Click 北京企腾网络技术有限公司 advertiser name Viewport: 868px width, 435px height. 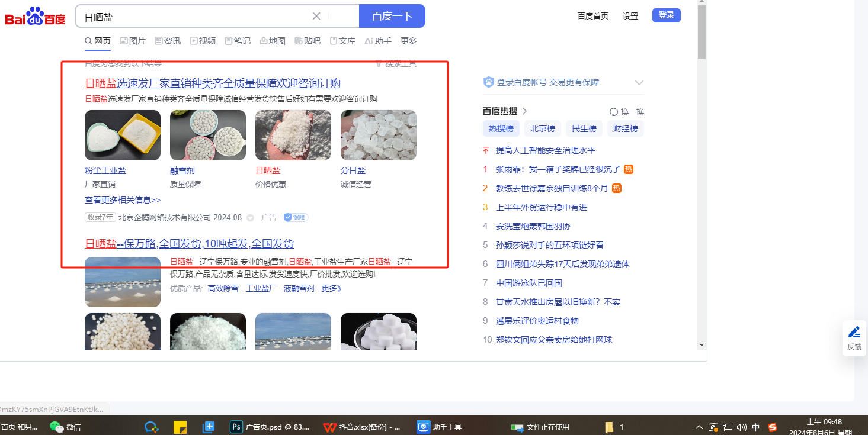tap(165, 217)
